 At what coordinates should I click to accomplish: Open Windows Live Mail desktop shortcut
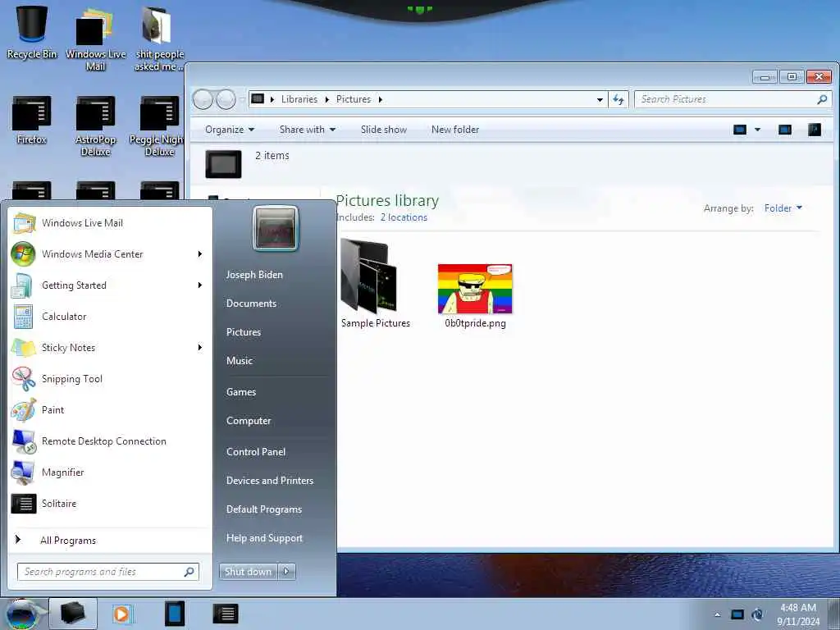[95, 38]
